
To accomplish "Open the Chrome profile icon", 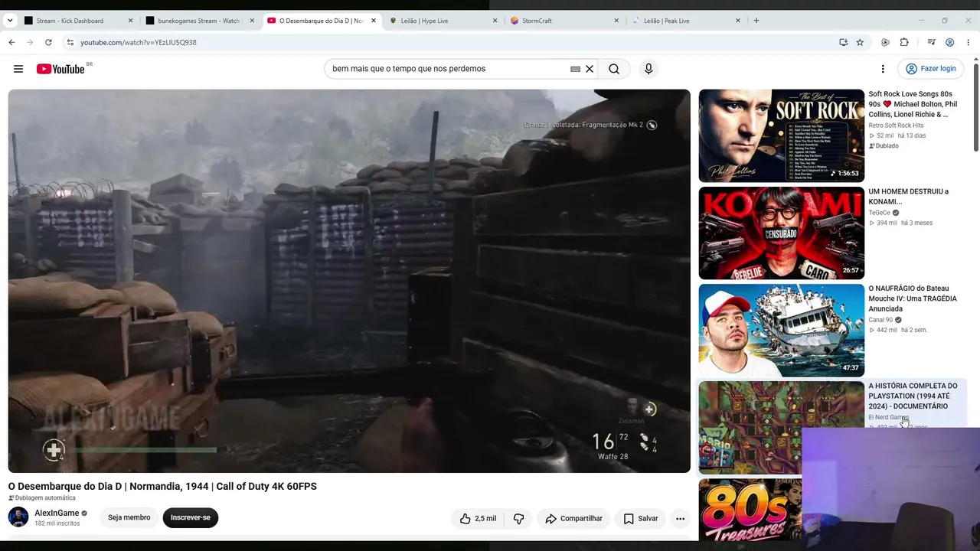I will point(950,42).
